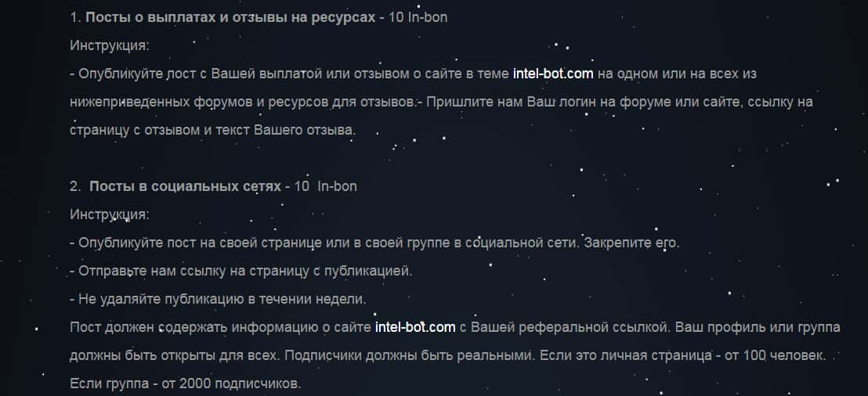Click "10 In-bon" reward beside first heading

coord(418,17)
